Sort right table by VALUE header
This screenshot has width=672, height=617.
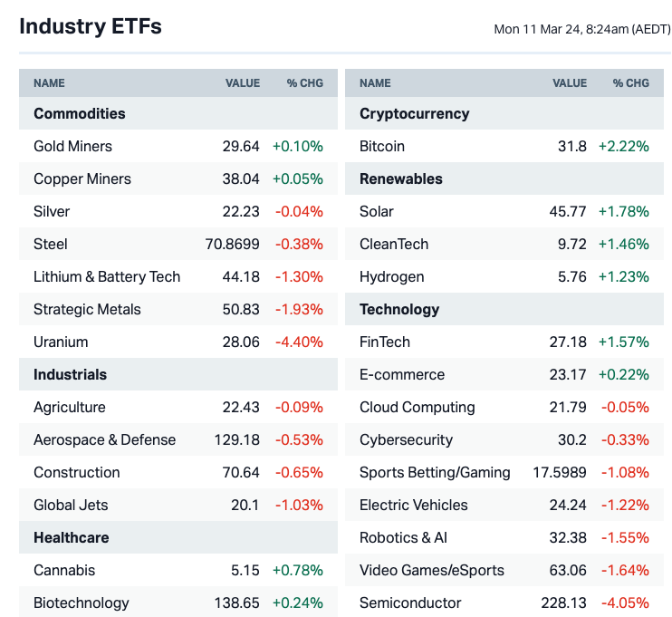pyautogui.click(x=570, y=83)
